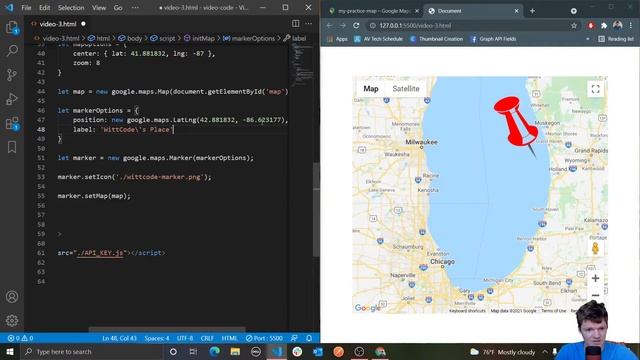Click markerOptions in breadcrumb
This screenshot has width=640, height=360.
tap(249, 38)
